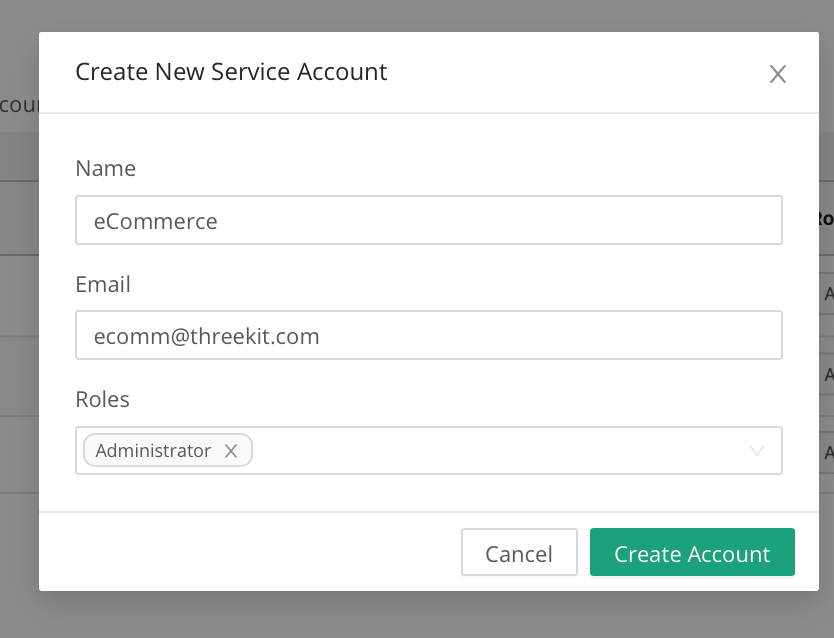The height and width of the screenshot is (638, 834).
Task: Expand the Roles dropdown arrow
Action: pyautogui.click(x=756, y=451)
